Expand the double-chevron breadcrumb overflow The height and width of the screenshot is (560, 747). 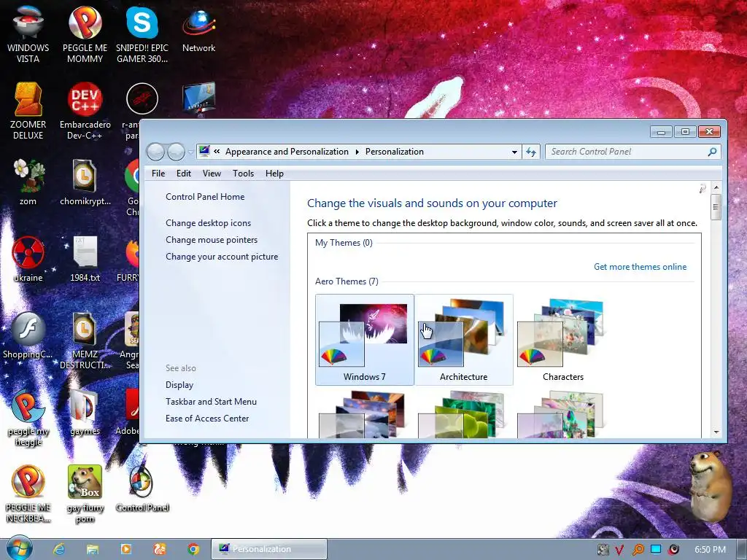[217, 152]
